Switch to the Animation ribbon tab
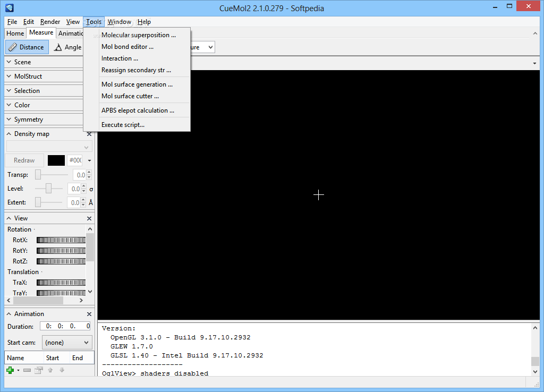The width and height of the screenshot is (544, 392). coord(71,33)
